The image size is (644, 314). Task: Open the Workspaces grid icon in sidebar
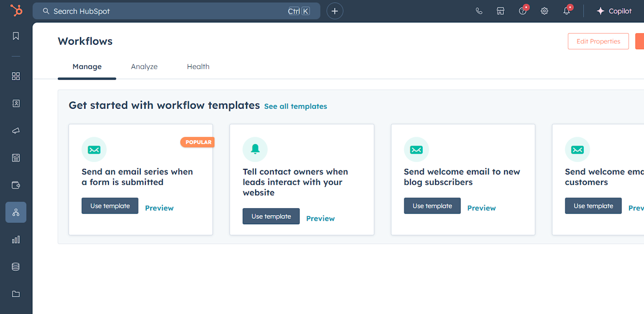tap(16, 76)
